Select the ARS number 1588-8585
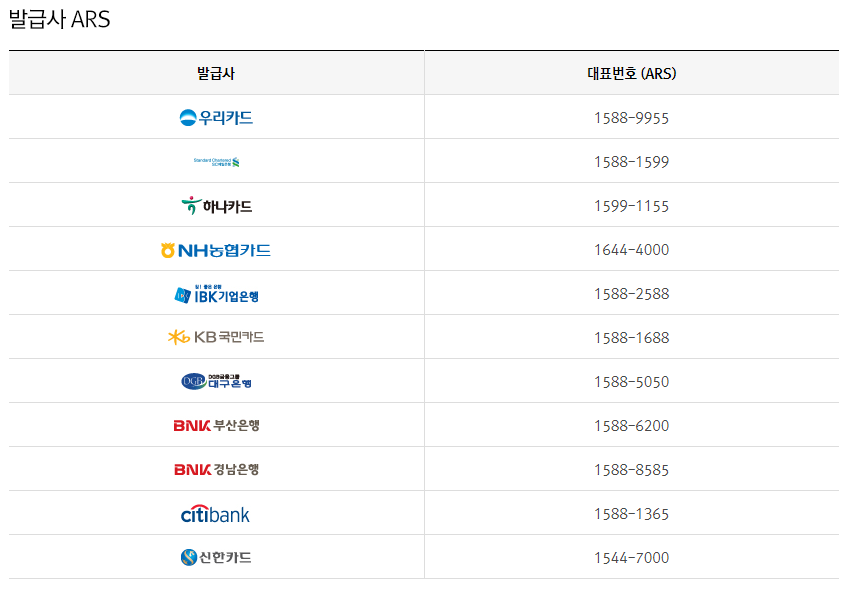852x593 pixels. (x=631, y=470)
